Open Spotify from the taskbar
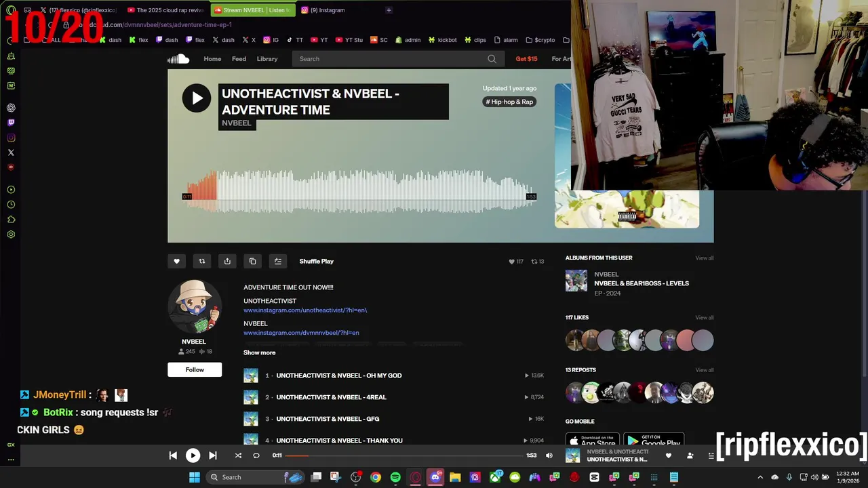The width and height of the screenshot is (868, 488). 395,477
